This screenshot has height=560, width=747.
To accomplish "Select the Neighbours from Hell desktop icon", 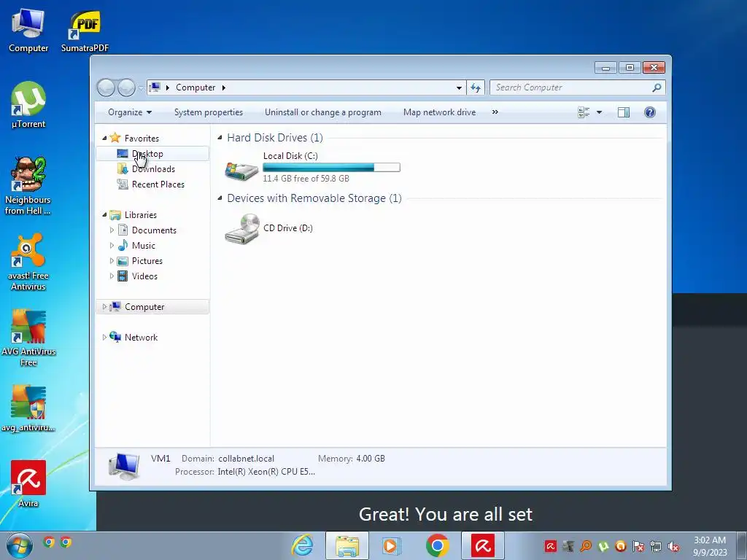I will [x=28, y=186].
